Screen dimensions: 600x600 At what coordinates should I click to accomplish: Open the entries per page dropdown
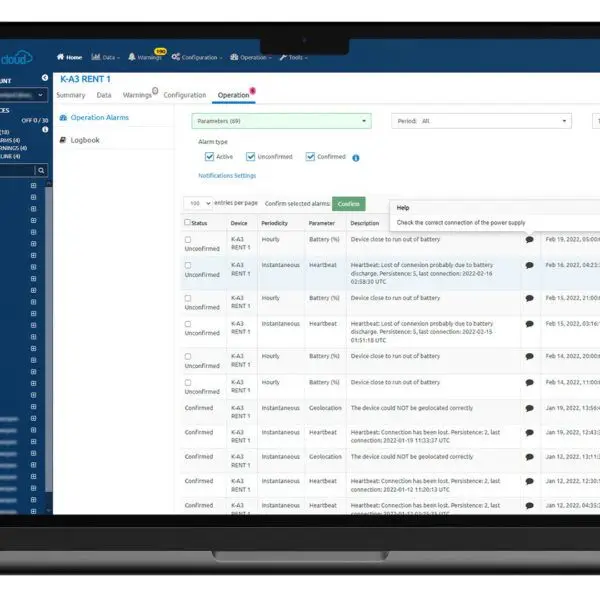(x=198, y=203)
